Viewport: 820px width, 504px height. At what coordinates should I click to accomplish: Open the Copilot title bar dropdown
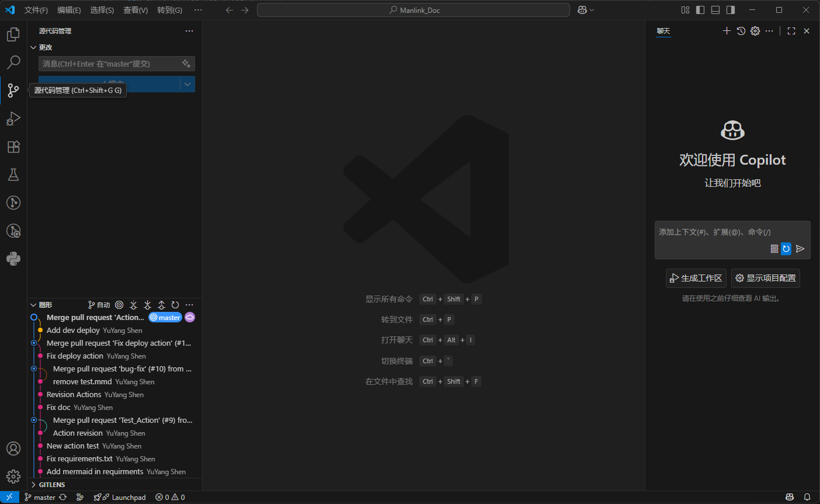(586, 10)
